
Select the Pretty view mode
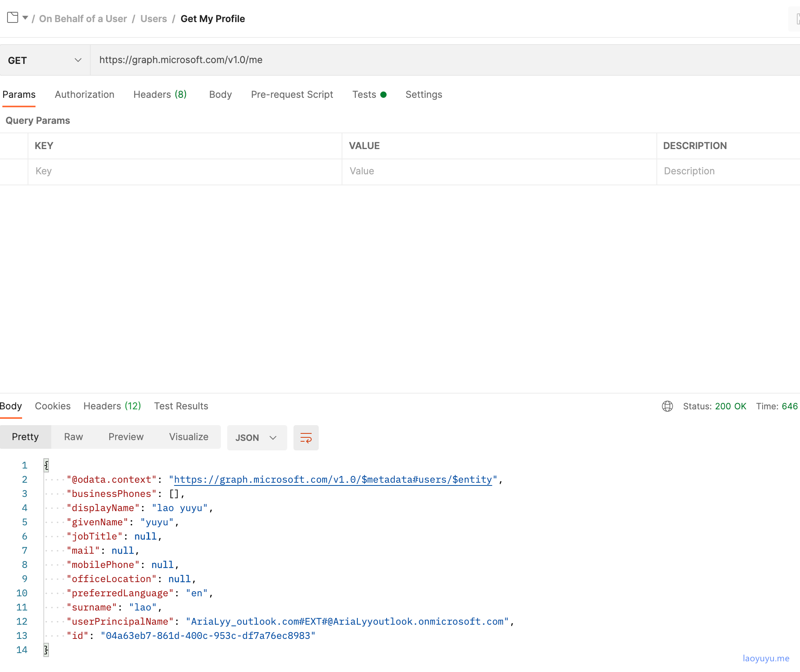click(25, 437)
